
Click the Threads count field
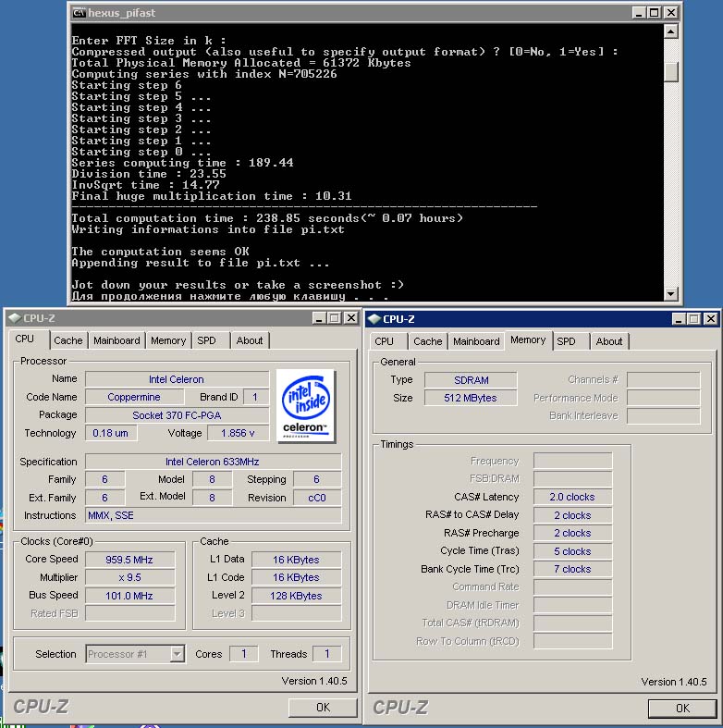tap(327, 654)
